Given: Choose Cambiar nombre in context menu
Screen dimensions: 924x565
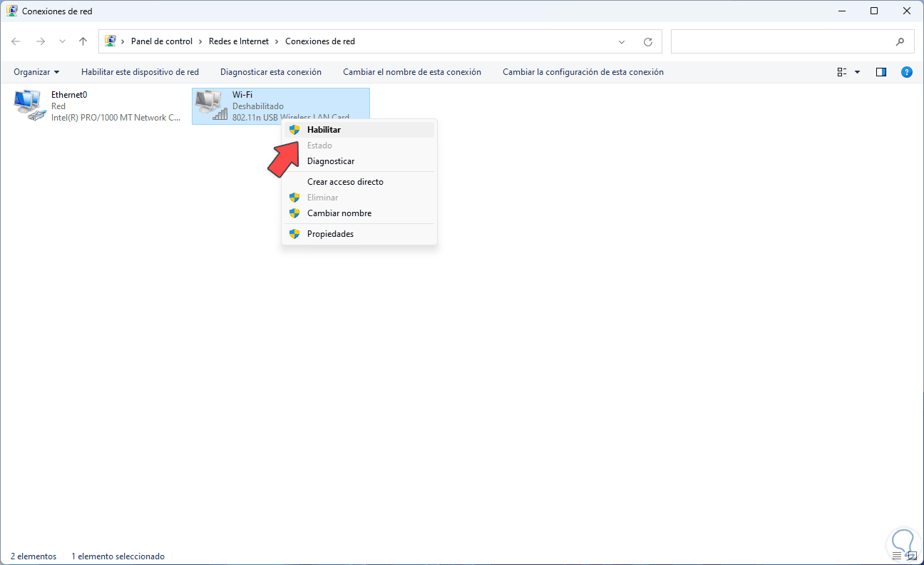Looking at the screenshot, I should pyautogui.click(x=359, y=213).
